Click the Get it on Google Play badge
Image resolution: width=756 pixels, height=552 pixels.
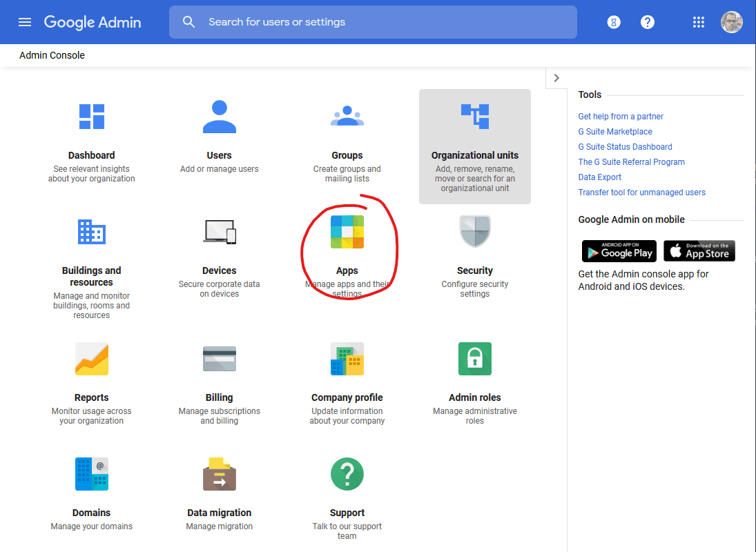pos(619,251)
